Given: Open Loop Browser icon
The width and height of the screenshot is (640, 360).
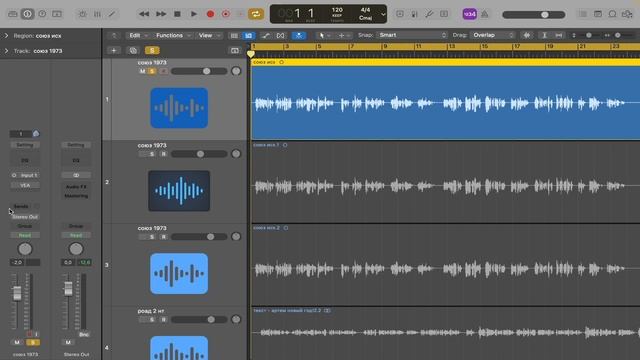Looking at the screenshot, I should pyautogui.click(x=612, y=14).
